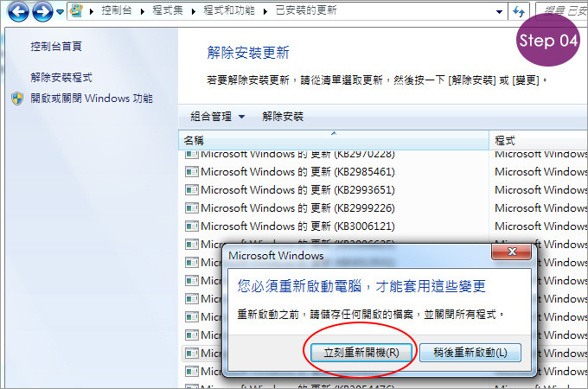Click Microsoft Windows program cell for KB2999226
The image size is (588, 389).
pyautogui.click(x=540, y=208)
